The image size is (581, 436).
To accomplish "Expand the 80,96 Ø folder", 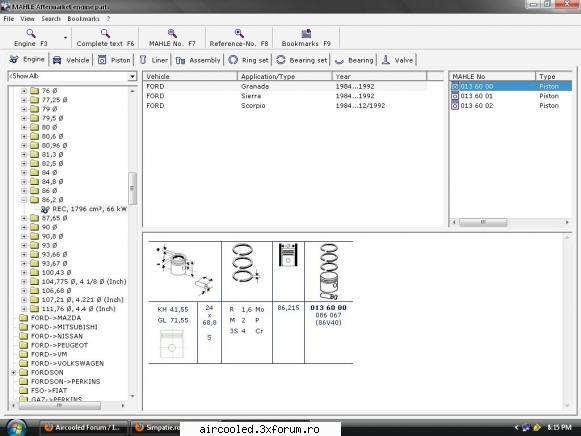I will tap(24, 146).
